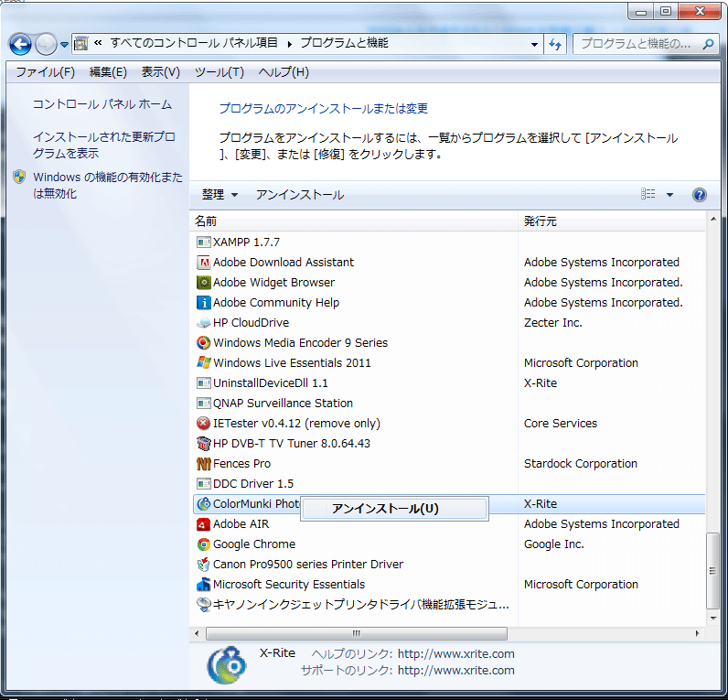The image size is (728, 700).
Task: Select the Google Inc. publisher cell
Action: click(x=554, y=544)
